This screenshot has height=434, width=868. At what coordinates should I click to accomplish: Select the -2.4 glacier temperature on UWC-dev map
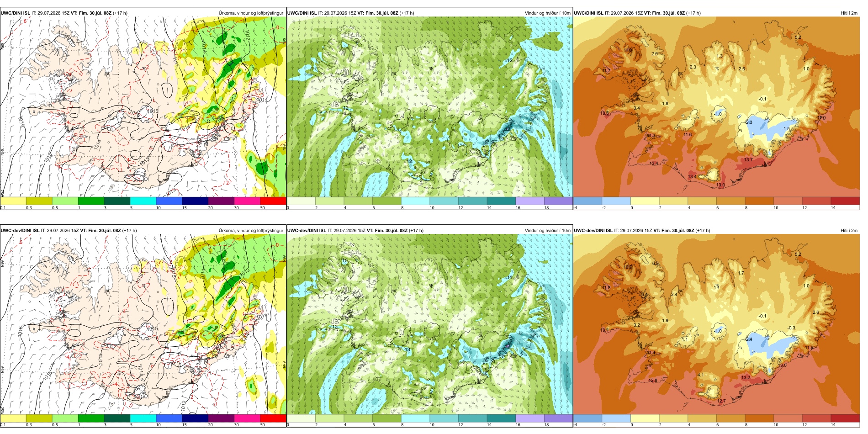(748, 339)
